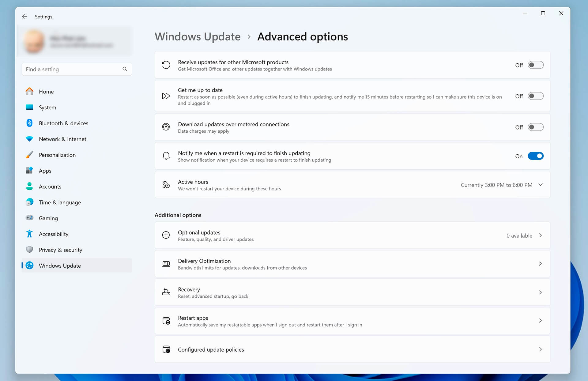
Task: Maximize the Settings window
Action: (x=543, y=13)
